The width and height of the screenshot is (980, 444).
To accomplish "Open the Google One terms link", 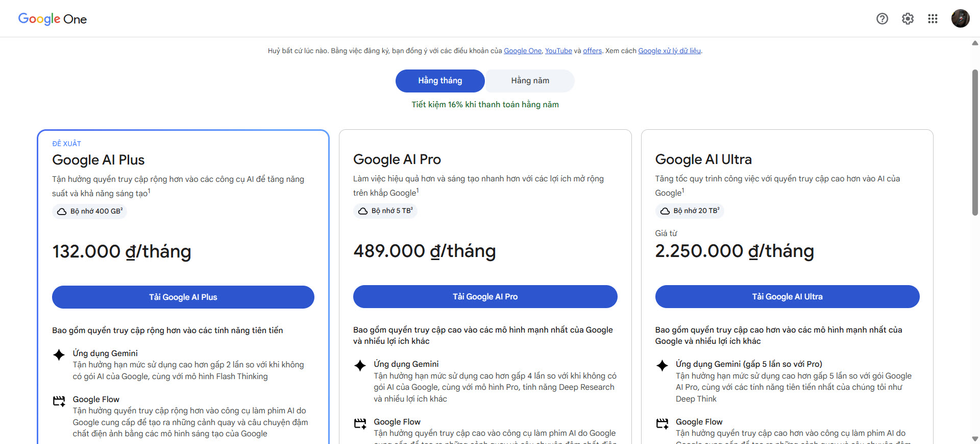I will (x=523, y=51).
